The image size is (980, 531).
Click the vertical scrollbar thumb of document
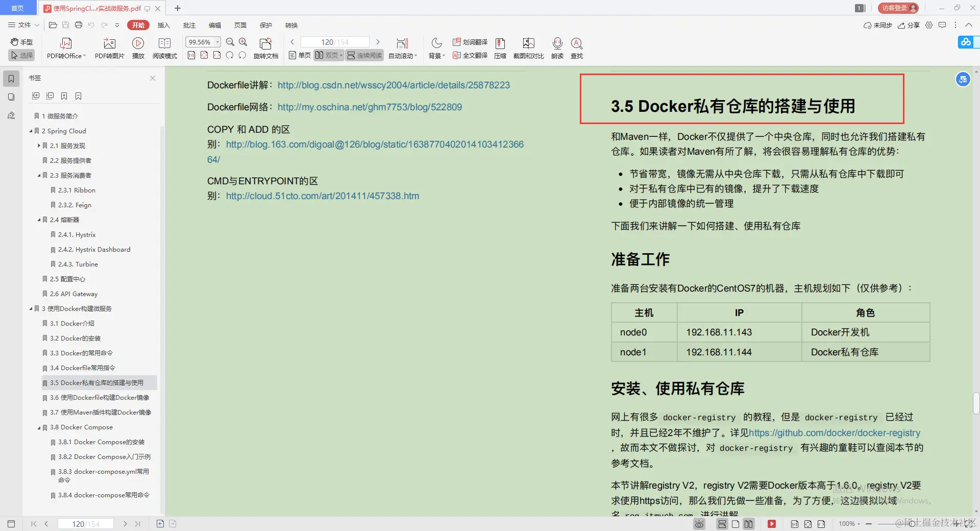click(976, 403)
